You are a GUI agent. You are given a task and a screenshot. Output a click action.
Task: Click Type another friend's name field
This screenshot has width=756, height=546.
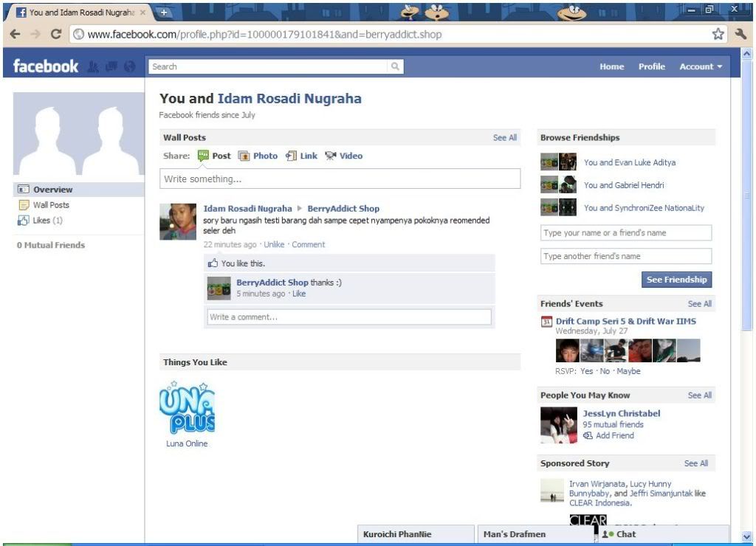click(x=626, y=256)
